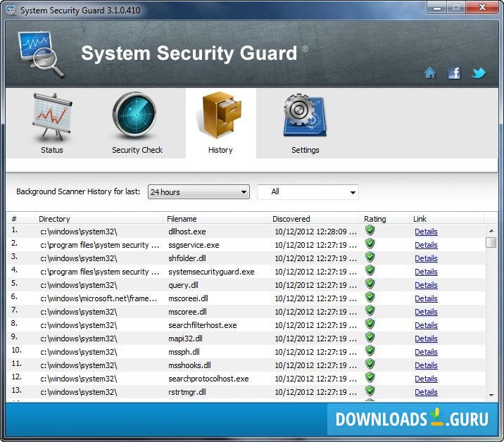Open Details link for searchfilterhost.exe
Screen dimensions: 504x442
(426, 325)
